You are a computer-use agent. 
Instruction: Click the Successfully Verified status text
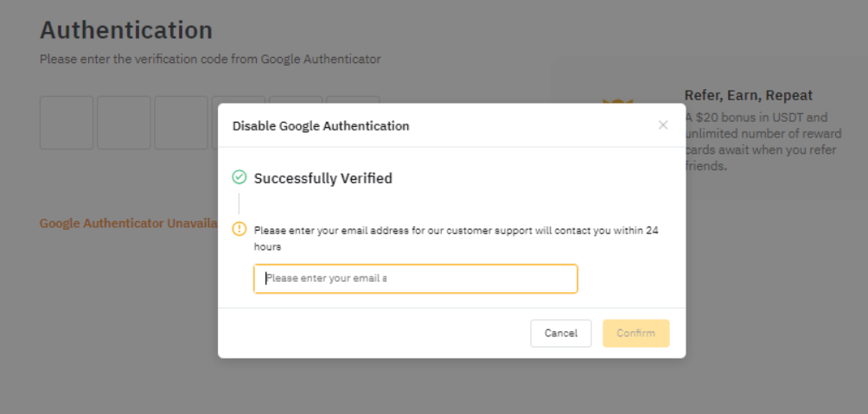[x=322, y=178]
